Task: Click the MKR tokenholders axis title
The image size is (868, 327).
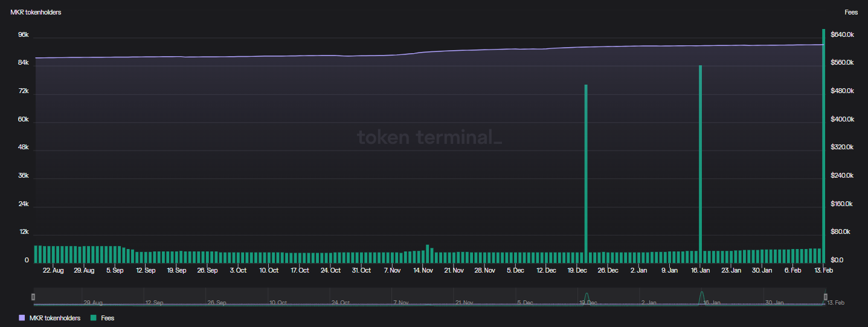Action: coord(36,12)
